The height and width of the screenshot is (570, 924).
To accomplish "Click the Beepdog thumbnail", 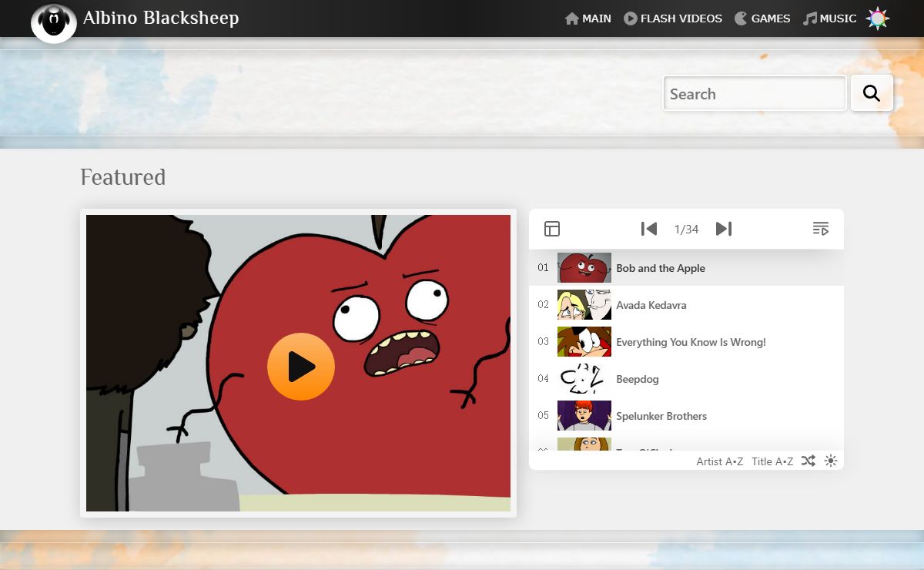I will [x=584, y=379].
